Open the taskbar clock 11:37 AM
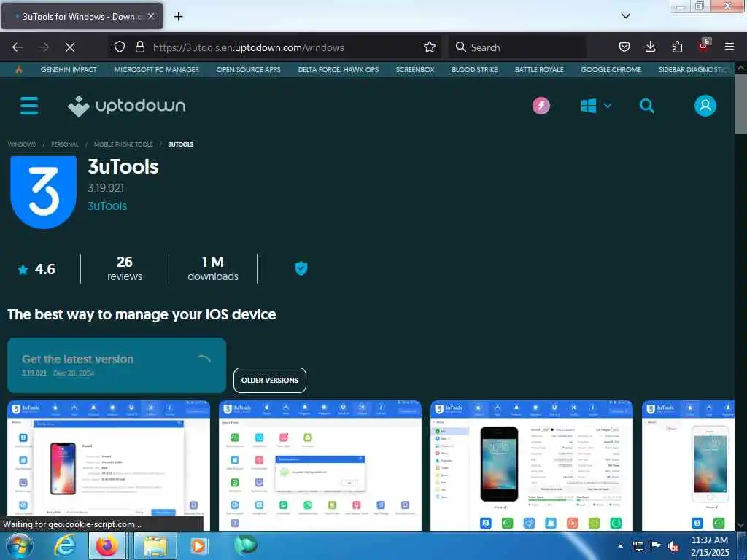 tap(709, 546)
